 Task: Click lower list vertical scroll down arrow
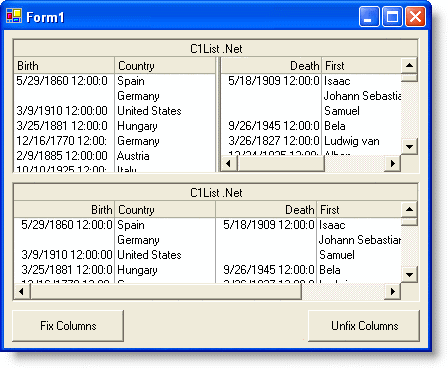pos(409,275)
